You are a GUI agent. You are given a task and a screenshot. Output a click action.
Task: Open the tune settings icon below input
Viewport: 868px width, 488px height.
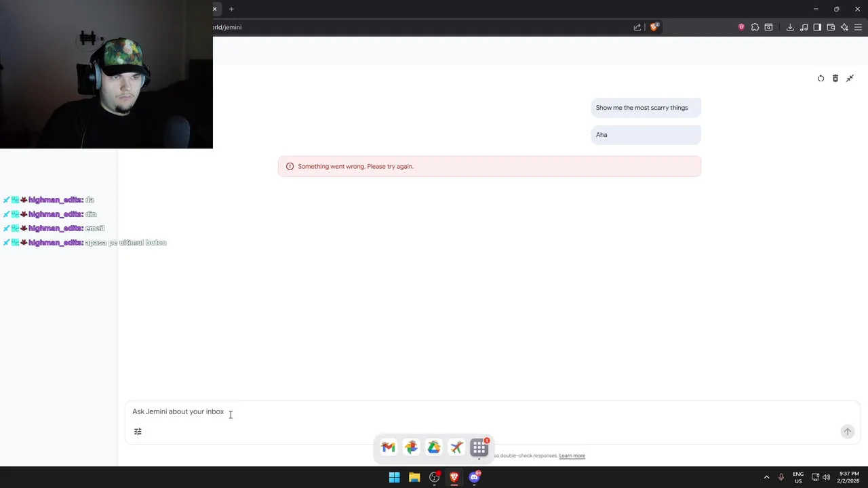tap(138, 432)
